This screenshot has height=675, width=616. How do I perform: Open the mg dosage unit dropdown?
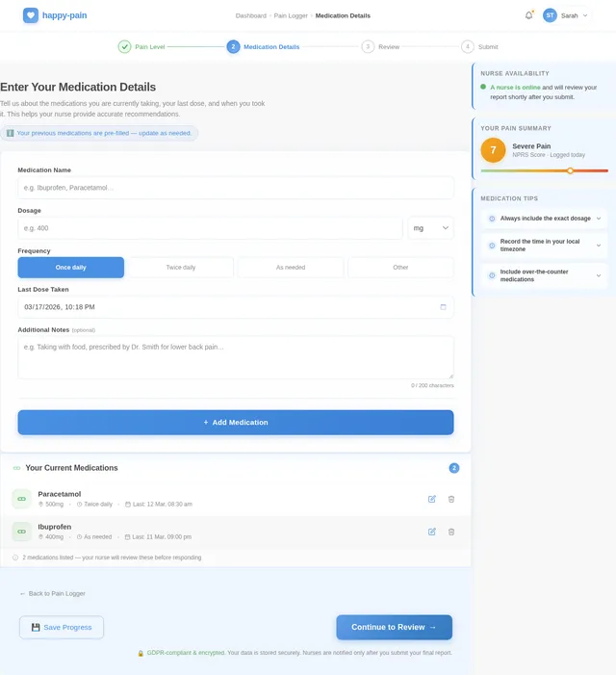tap(430, 228)
